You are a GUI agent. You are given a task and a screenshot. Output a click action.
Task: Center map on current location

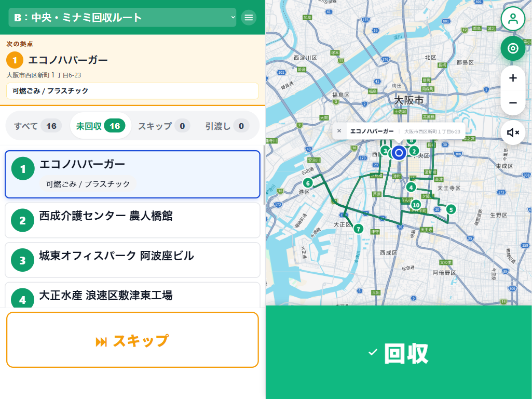(513, 48)
